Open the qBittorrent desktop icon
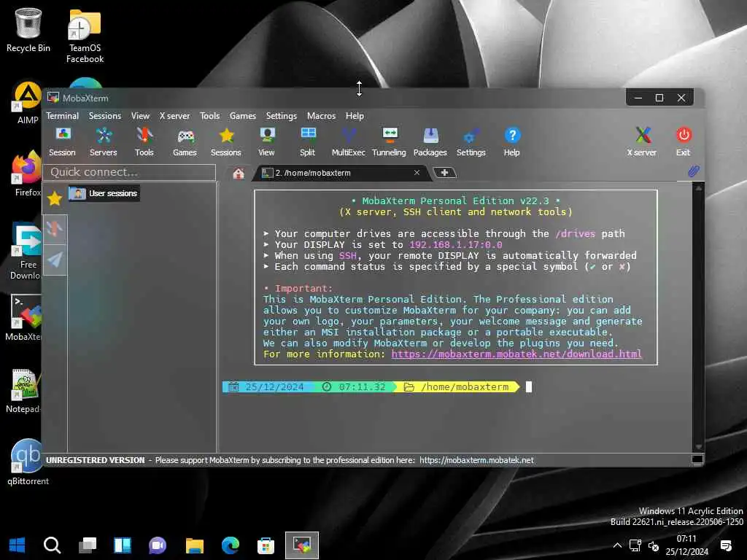 (28, 462)
